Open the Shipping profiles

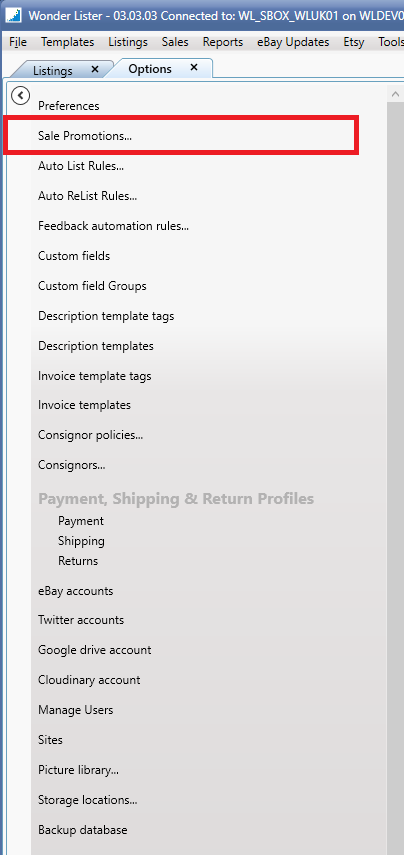click(x=81, y=541)
